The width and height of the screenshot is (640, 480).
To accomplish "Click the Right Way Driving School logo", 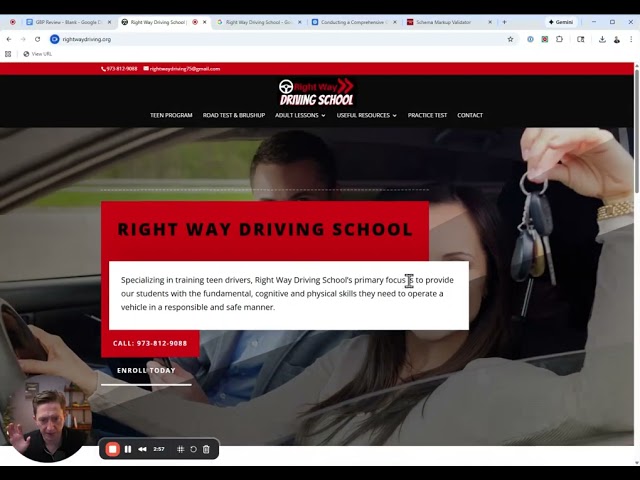I will click(x=316, y=92).
